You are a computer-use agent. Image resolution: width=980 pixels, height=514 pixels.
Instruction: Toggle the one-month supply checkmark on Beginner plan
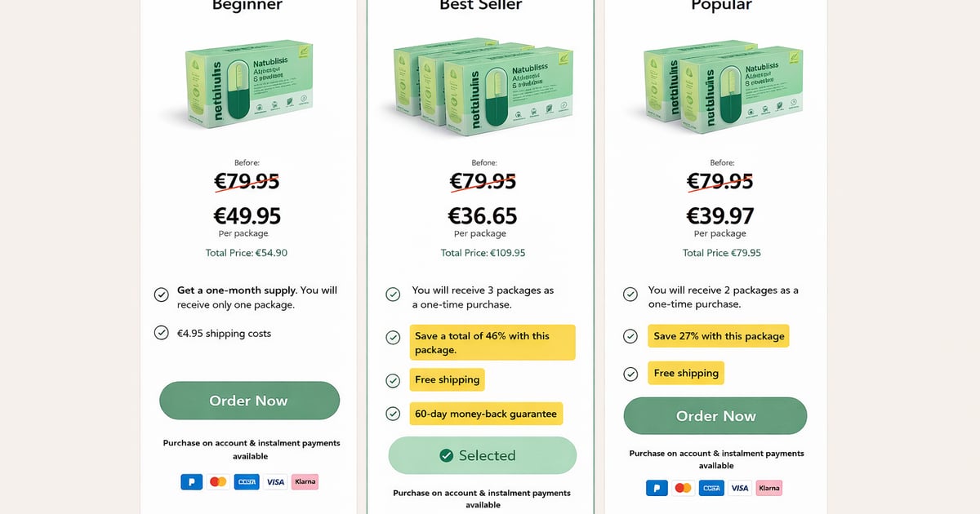coord(161,295)
